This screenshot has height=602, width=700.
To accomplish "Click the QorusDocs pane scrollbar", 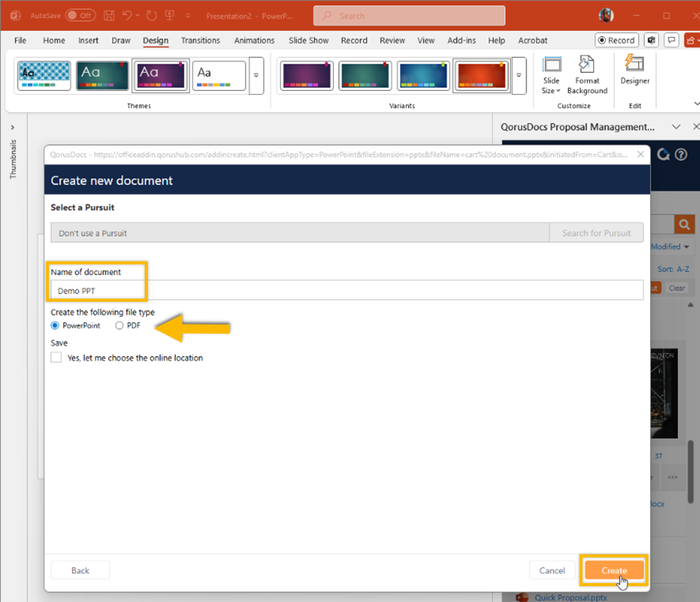I will (x=691, y=472).
